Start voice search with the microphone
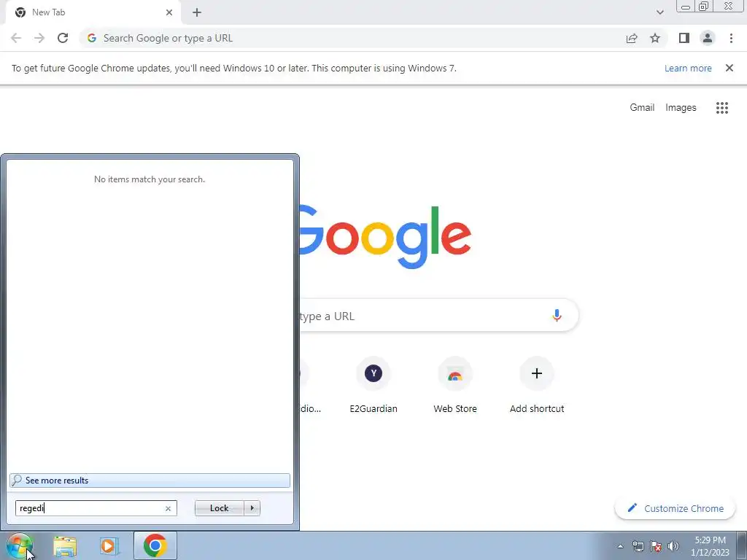Image resolution: width=747 pixels, height=560 pixels. point(557,315)
